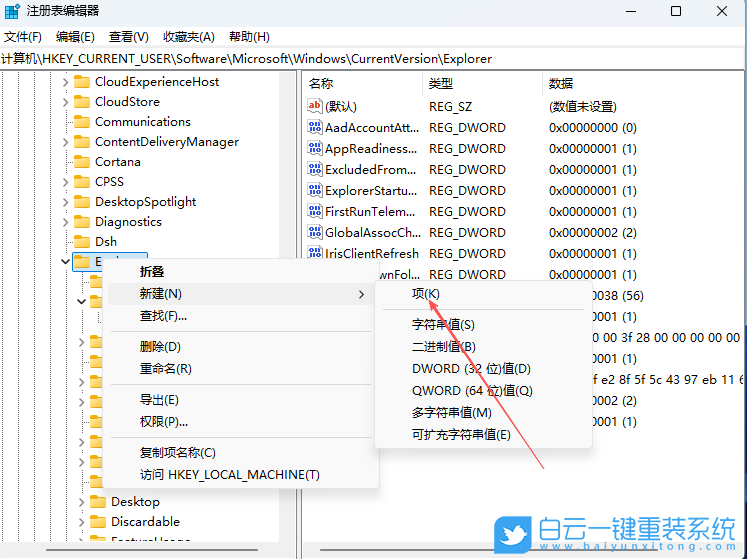Screen dimensions: 747x559
Task: Create a new QWORD (64 位)值(Q)
Action: 484,391
